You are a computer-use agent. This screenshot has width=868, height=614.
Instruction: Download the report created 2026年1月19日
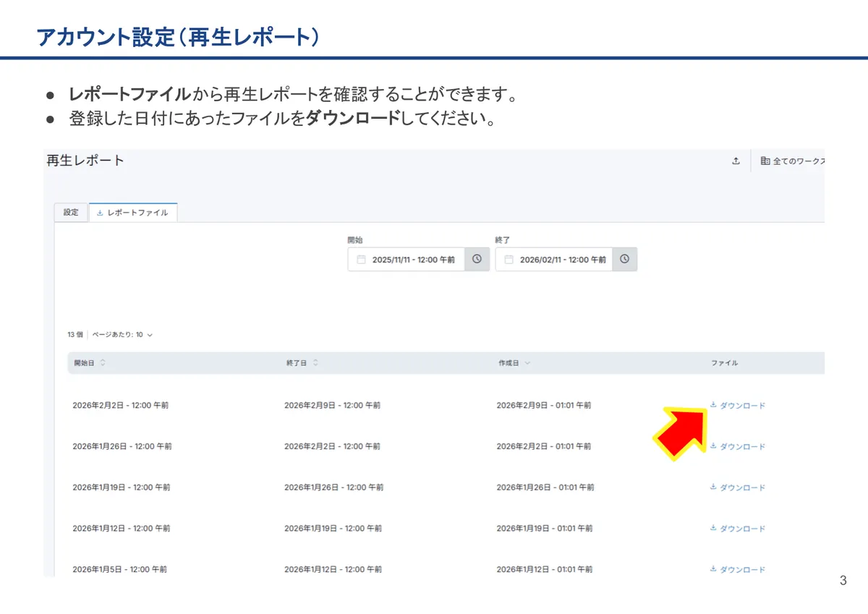tap(737, 529)
